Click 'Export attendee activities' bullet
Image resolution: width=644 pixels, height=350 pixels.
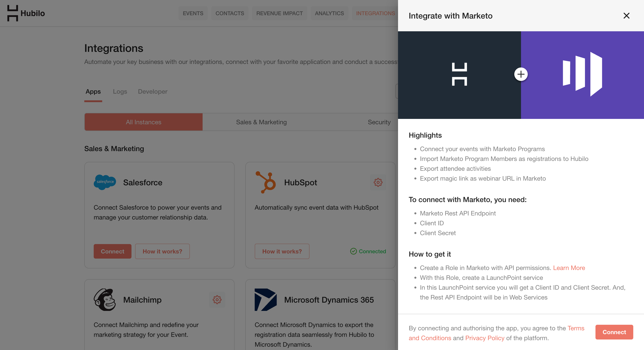455,169
